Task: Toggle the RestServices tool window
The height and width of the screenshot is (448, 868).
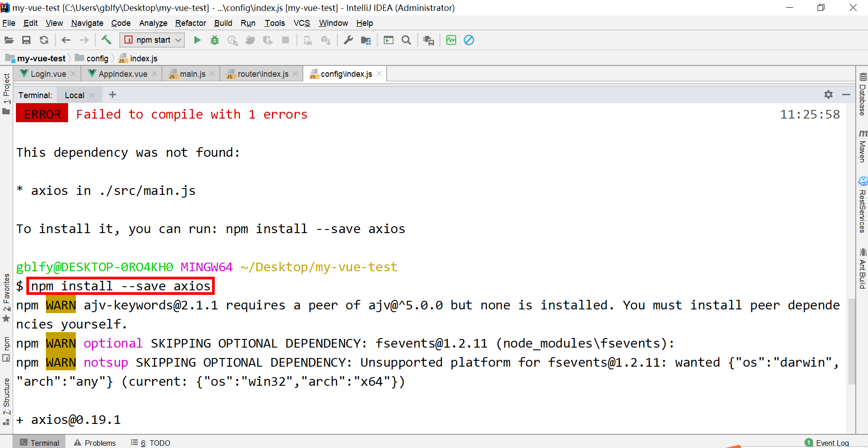Action: click(863, 205)
